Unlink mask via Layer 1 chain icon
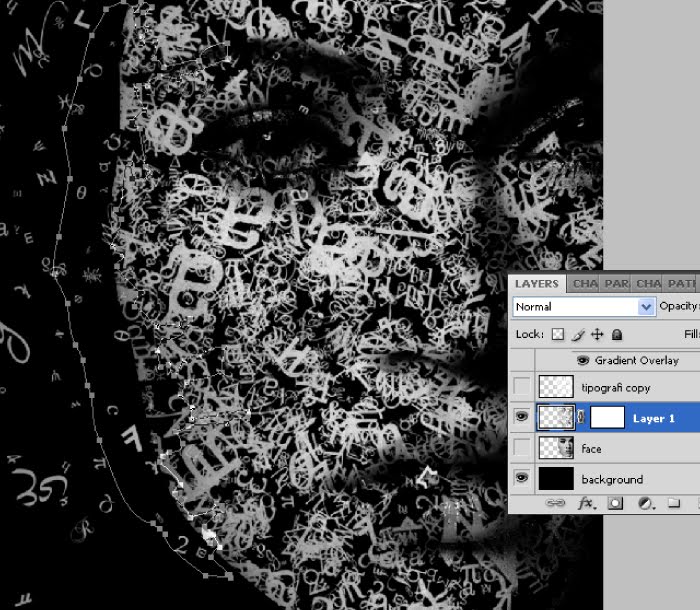This screenshot has width=700, height=610. coord(581,417)
